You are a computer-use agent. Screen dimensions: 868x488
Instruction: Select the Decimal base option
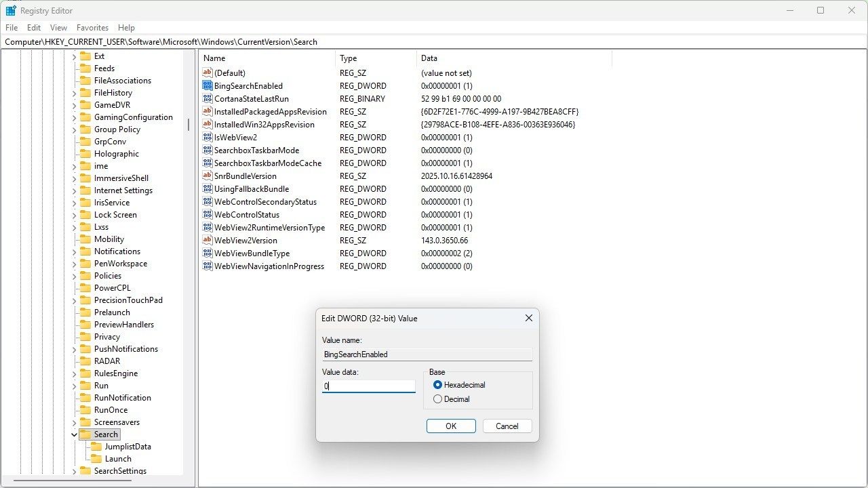click(437, 399)
